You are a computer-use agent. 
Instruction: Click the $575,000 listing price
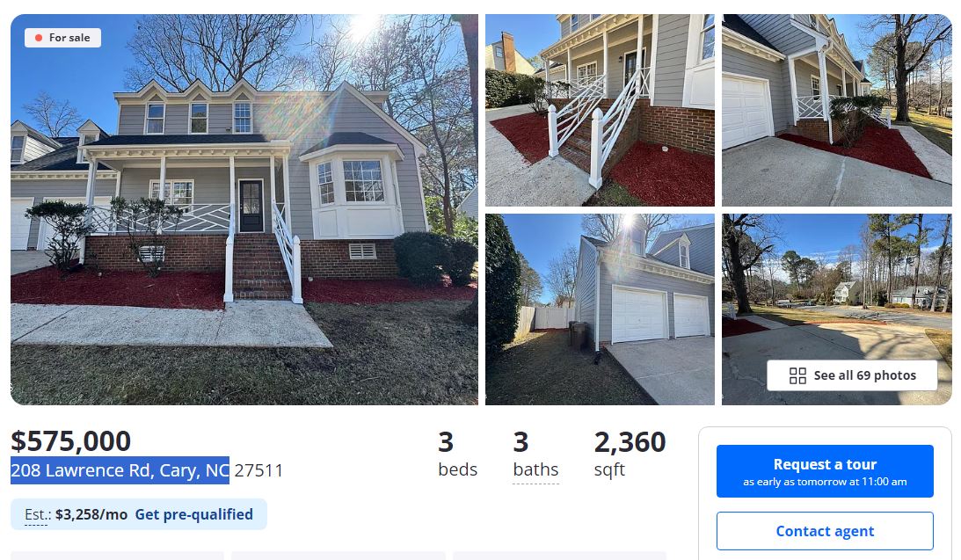tap(71, 441)
